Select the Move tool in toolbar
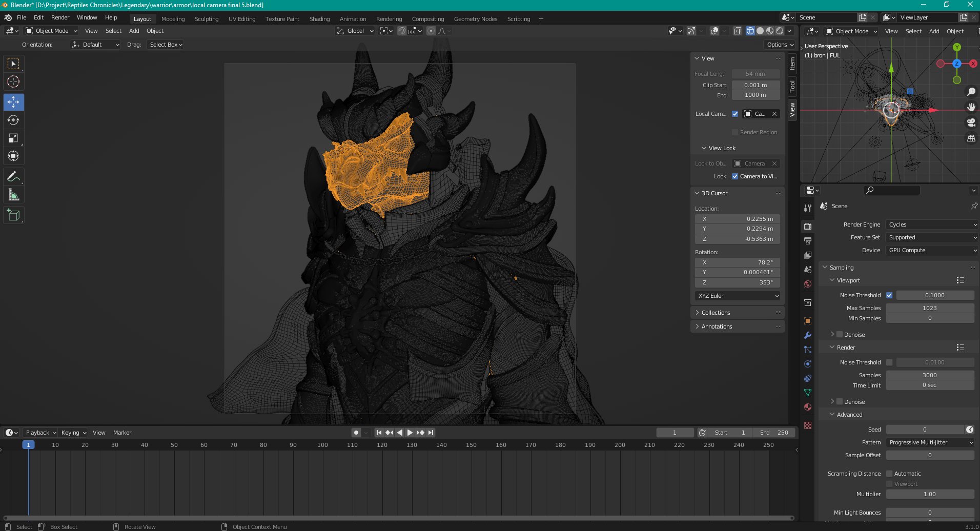980x531 pixels. point(13,102)
